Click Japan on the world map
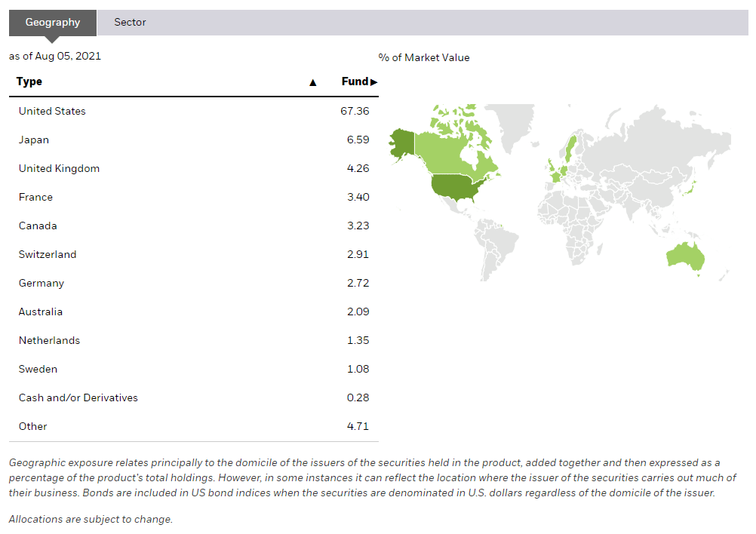756x534 pixels. click(690, 188)
